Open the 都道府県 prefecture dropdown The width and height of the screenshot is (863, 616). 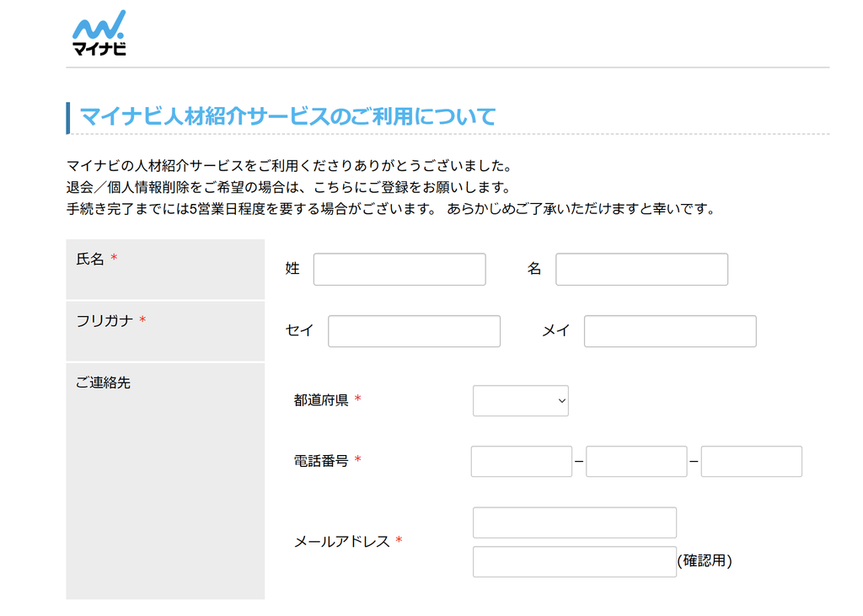(x=521, y=401)
